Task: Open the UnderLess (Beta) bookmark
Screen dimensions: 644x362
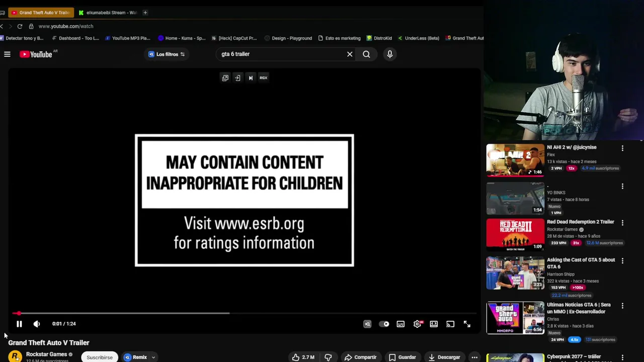Action: [419, 38]
